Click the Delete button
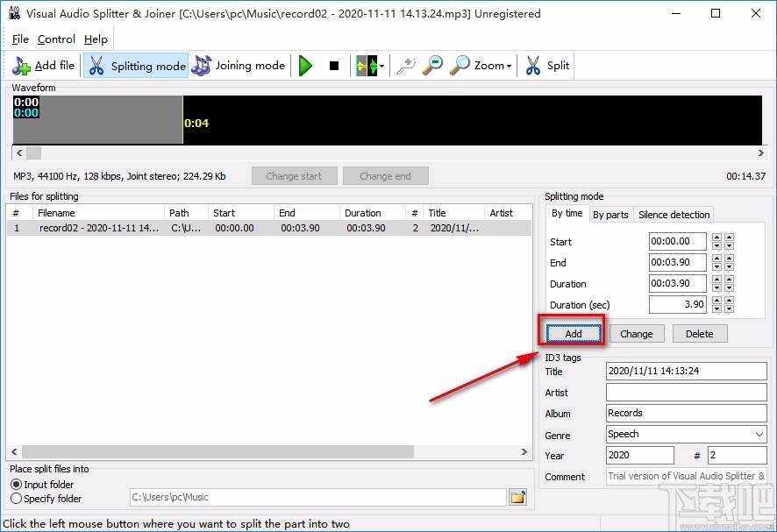Screen dimensions: 777x532 coord(700,334)
